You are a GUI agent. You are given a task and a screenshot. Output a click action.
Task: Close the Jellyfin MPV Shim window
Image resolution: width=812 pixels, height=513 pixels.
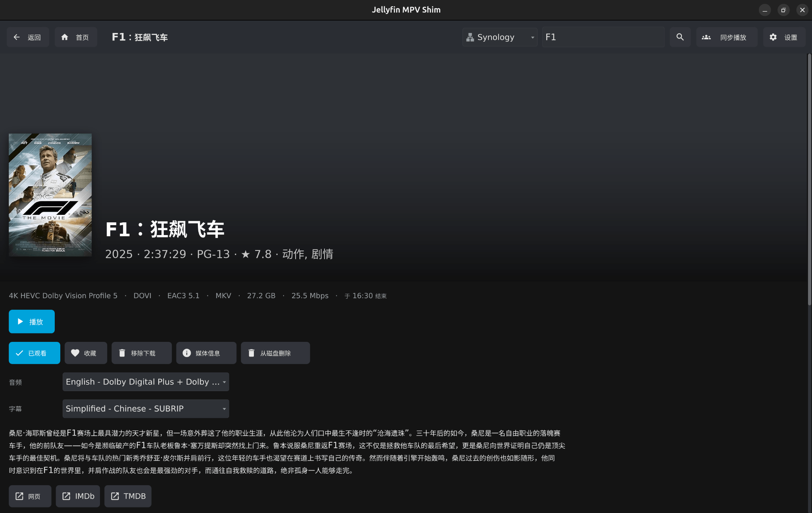click(x=802, y=10)
